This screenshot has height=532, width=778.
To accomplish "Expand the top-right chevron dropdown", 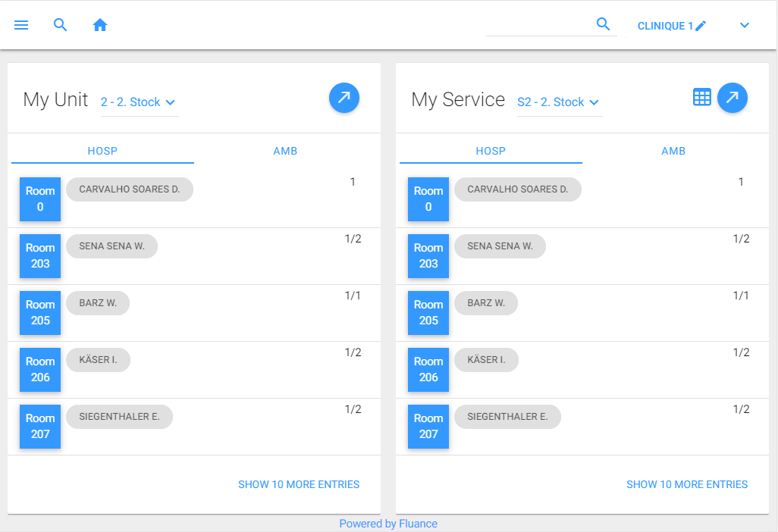I will click(745, 26).
